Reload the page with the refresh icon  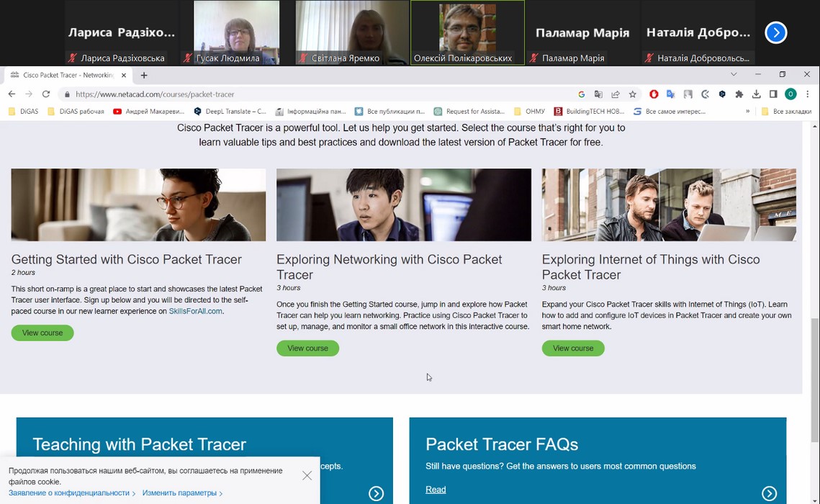pos(46,94)
